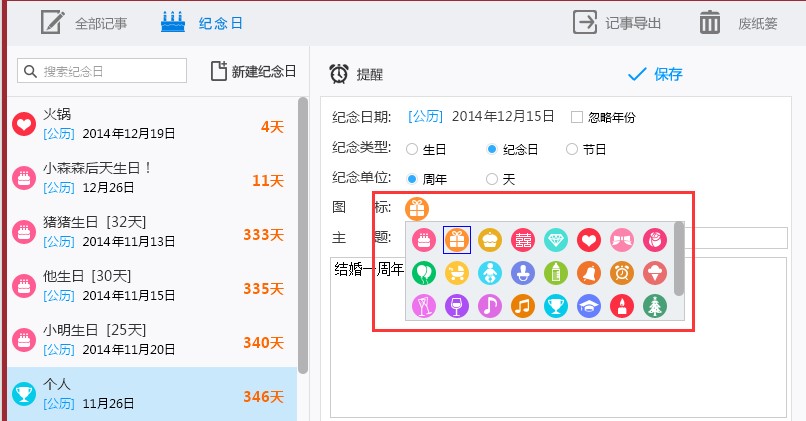Open the 猪猪生日 [32天] entry
The height and width of the screenshot is (421, 806).
tap(153, 232)
